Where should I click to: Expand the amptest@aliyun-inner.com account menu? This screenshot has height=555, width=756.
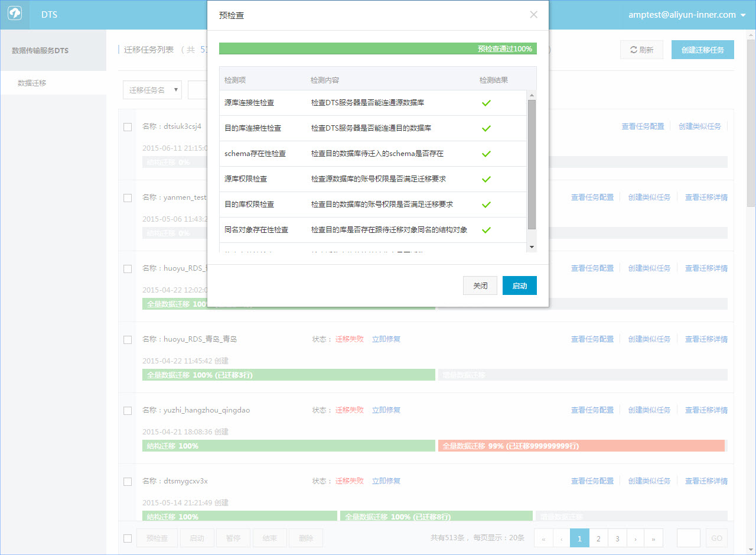coord(687,15)
